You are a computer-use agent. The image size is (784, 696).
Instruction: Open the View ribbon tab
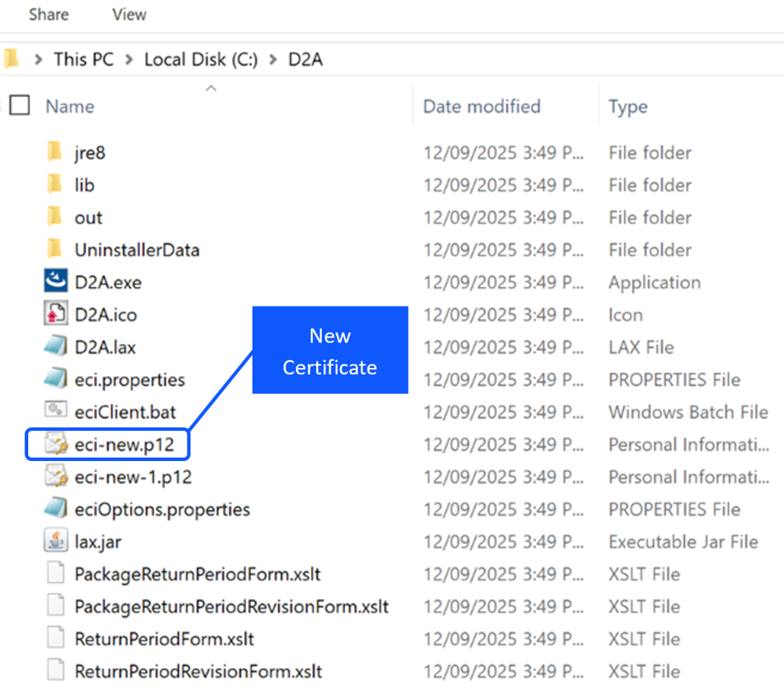(x=129, y=14)
